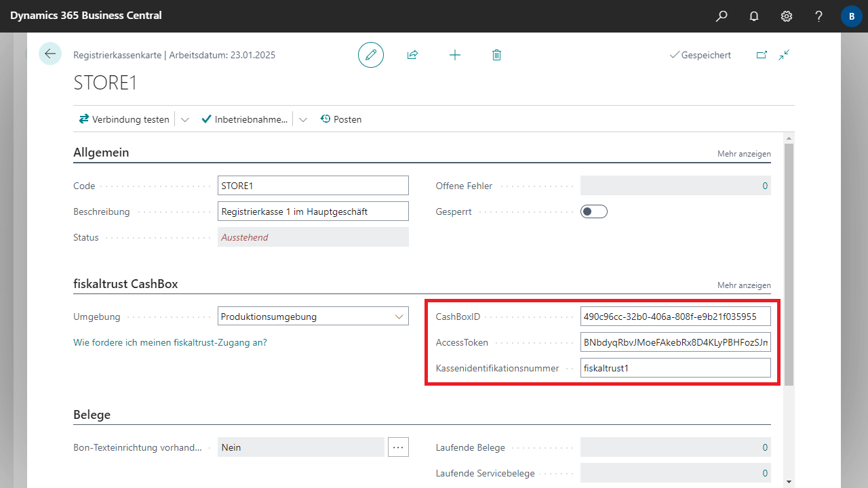This screenshot has height=488, width=868.
Task: Click Inbetriebnahme action
Action: tap(245, 119)
